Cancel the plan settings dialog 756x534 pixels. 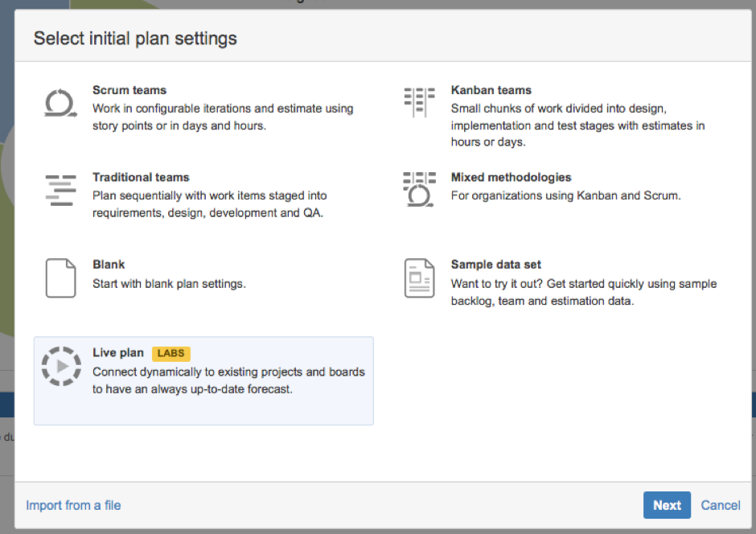[x=721, y=505]
